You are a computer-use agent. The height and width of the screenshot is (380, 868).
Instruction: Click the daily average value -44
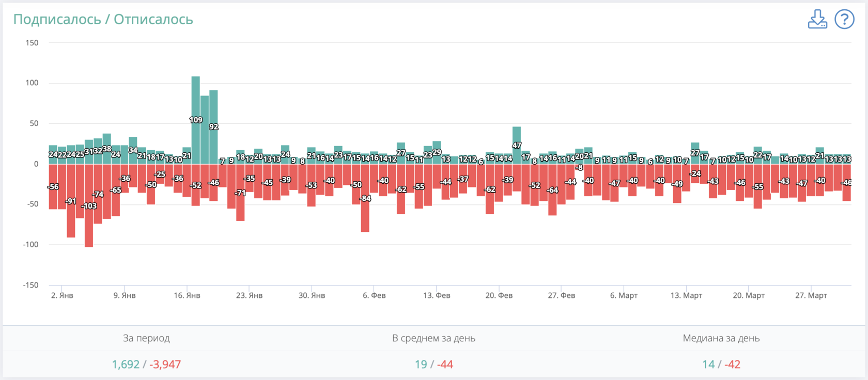pos(445,365)
